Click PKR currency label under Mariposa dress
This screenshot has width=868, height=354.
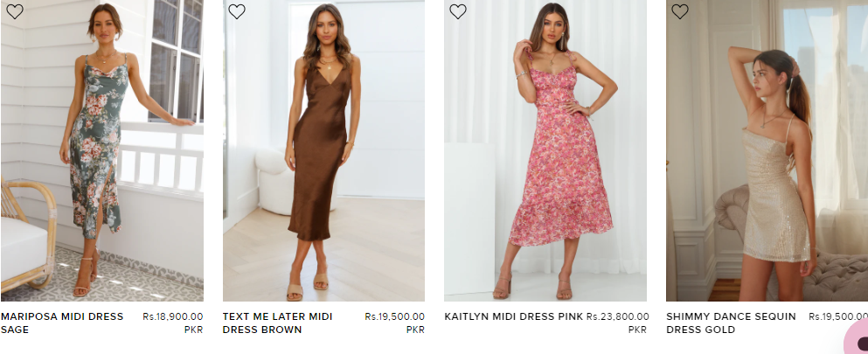click(193, 330)
